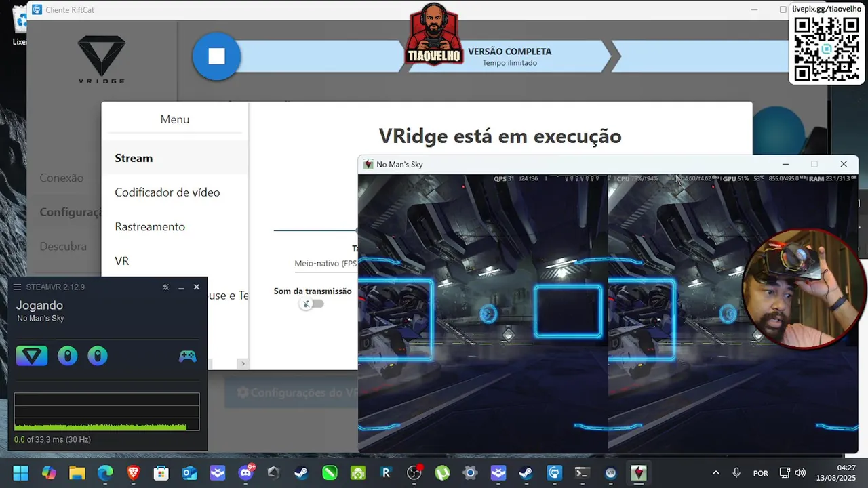Open the gear Settings app in taskbar
The width and height of the screenshot is (868, 488).
click(x=471, y=473)
